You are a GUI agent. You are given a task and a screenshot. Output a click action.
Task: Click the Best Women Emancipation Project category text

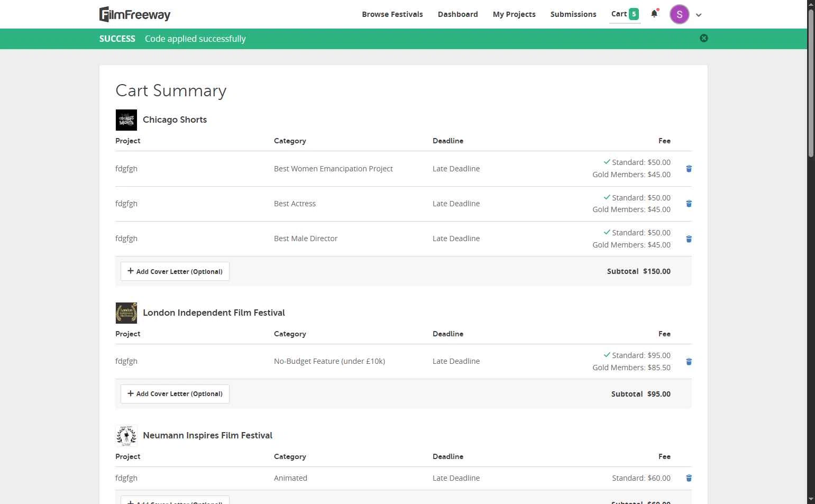pos(333,169)
